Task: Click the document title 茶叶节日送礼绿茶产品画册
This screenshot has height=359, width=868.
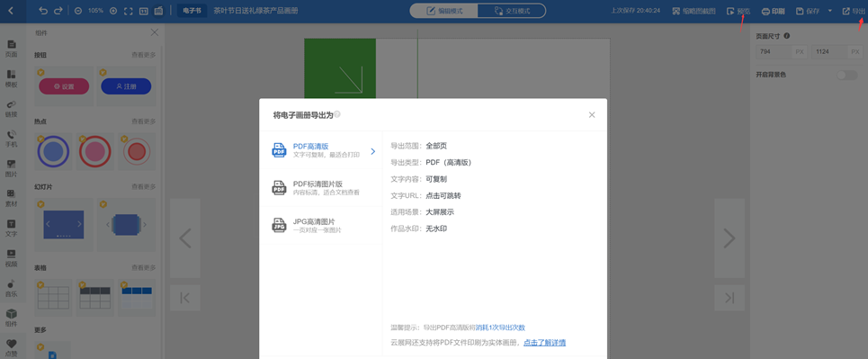Action: [x=255, y=11]
